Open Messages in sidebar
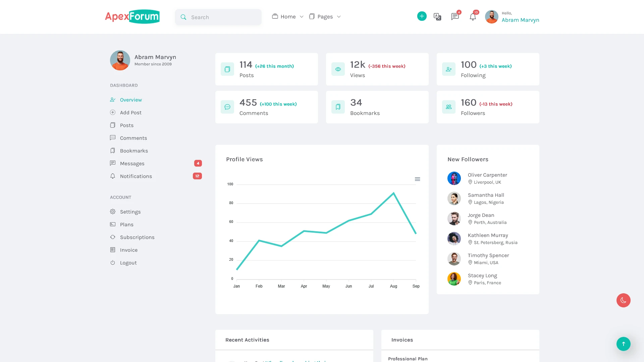 pos(132,164)
